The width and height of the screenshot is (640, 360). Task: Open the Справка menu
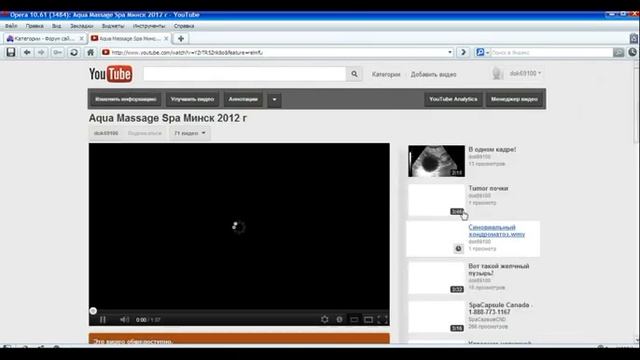pos(184,26)
